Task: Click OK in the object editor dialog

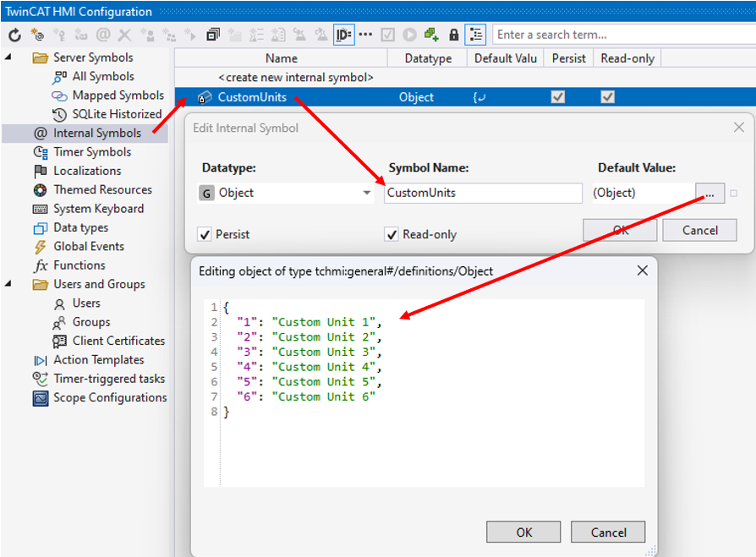Action: 524,532
